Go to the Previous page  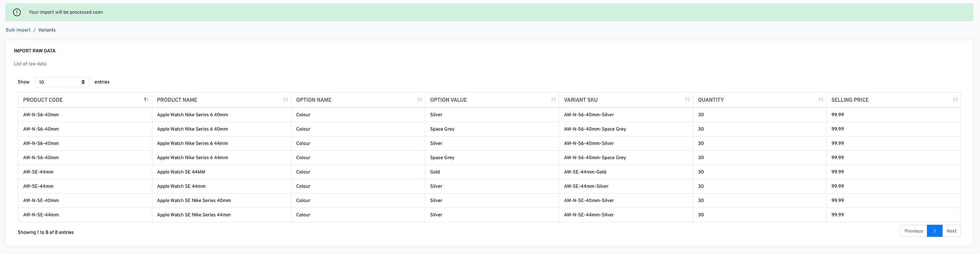(913, 231)
